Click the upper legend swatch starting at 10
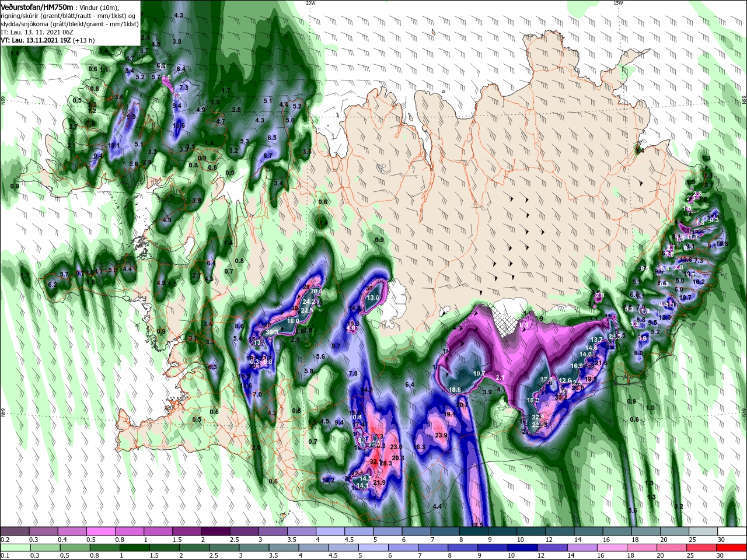Image resolution: width=747 pixels, height=560 pixels. [x=530, y=531]
